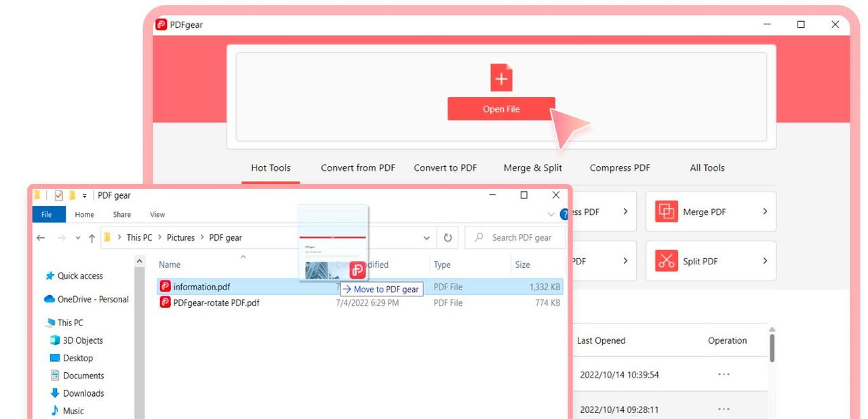Switch to the All Tools tab
Screen dimensions: 868x419
[x=707, y=168]
